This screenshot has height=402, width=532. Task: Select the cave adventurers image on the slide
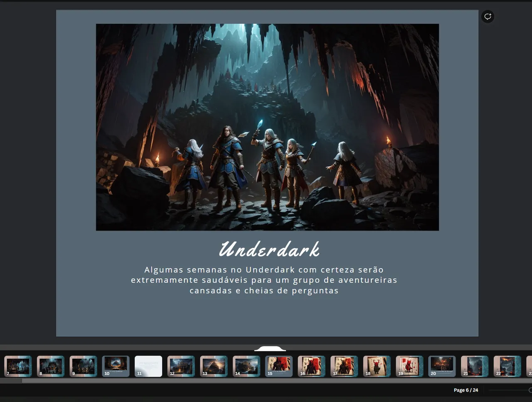pos(267,127)
